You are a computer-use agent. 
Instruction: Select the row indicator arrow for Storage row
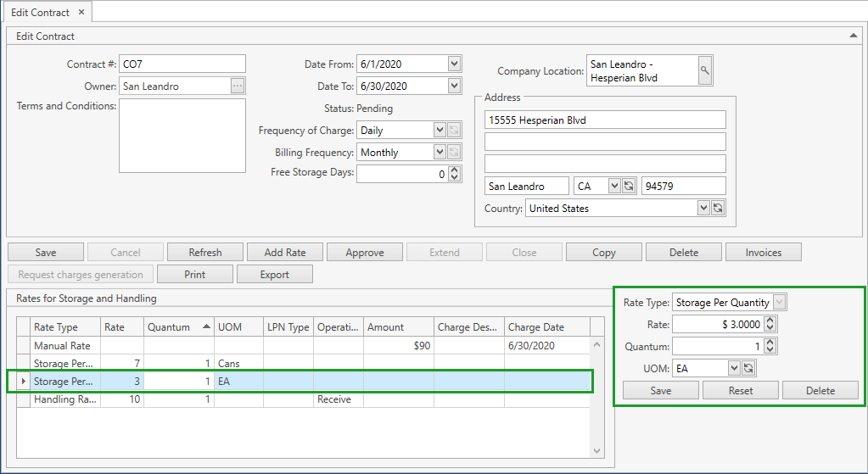pyautogui.click(x=23, y=382)
